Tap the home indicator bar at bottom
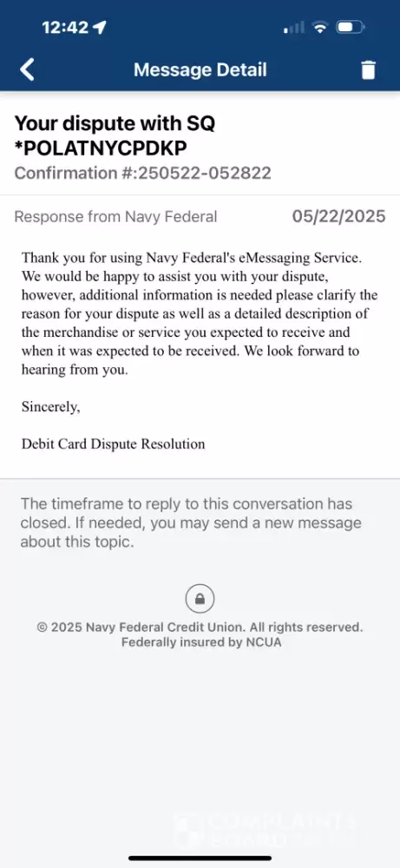 [200, 858]
